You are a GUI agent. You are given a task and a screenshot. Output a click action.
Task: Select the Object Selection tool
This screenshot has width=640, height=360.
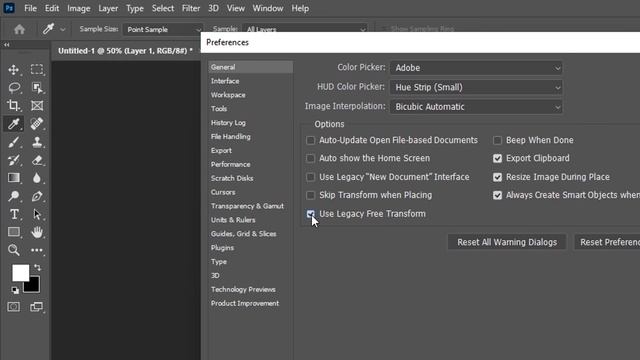pos(37,88)
